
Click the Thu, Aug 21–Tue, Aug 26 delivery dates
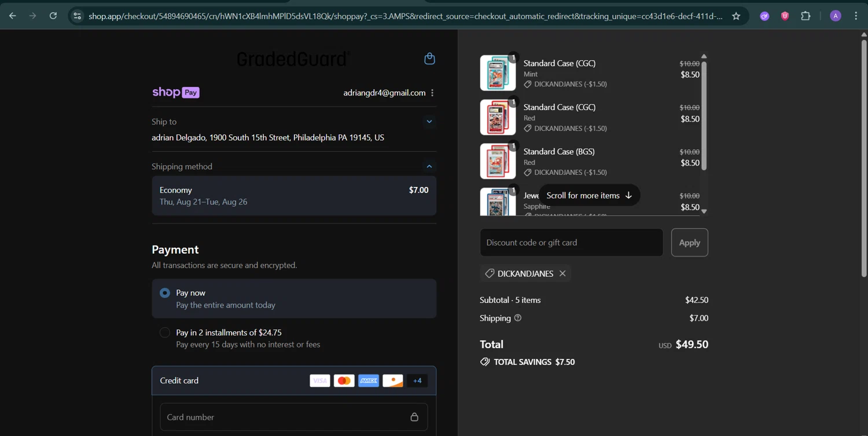click(x=203, y=202)
